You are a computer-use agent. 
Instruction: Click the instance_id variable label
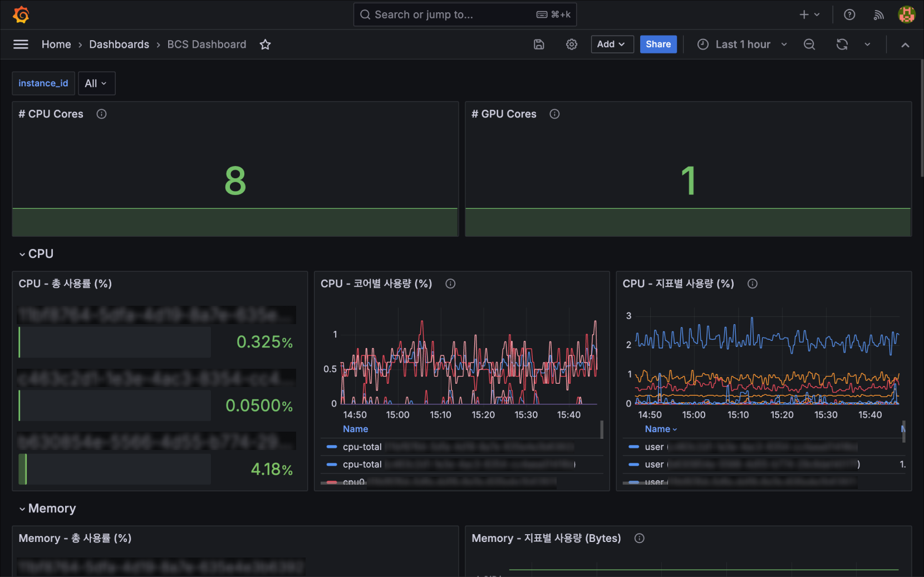[43, 84]
